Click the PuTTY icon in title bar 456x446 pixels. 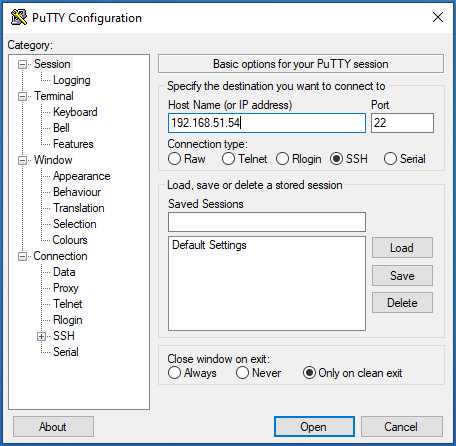(19, 17)
